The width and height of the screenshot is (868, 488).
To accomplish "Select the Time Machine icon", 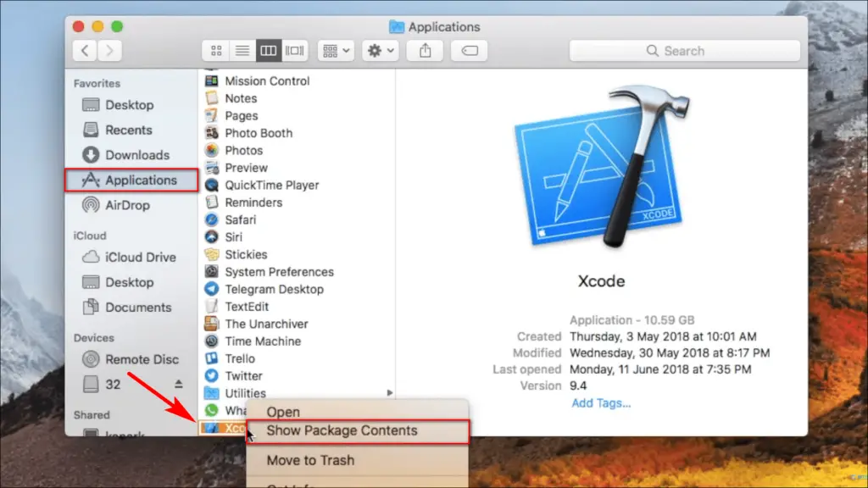I will (x=211, y=341).
